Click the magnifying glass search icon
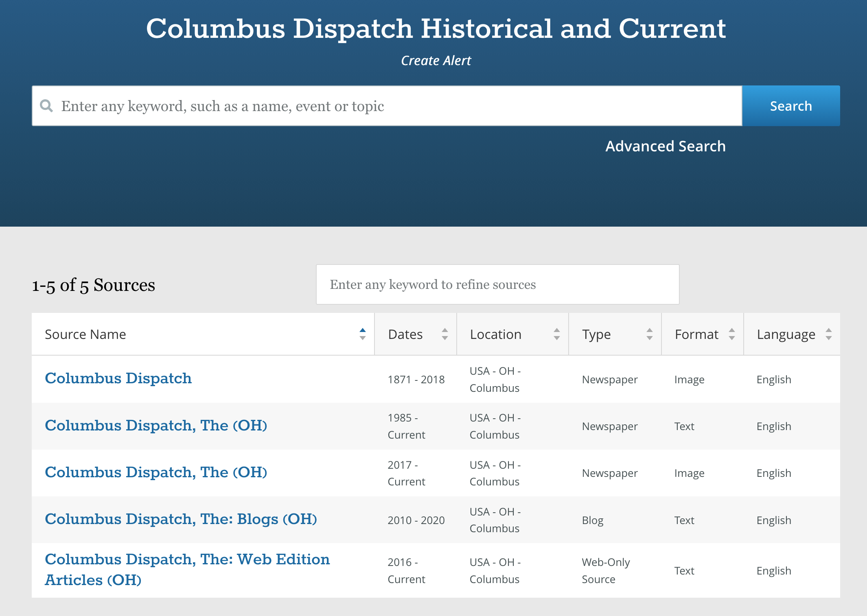Image resolution: width=867 pixels, height=616 pixels. 46,106
